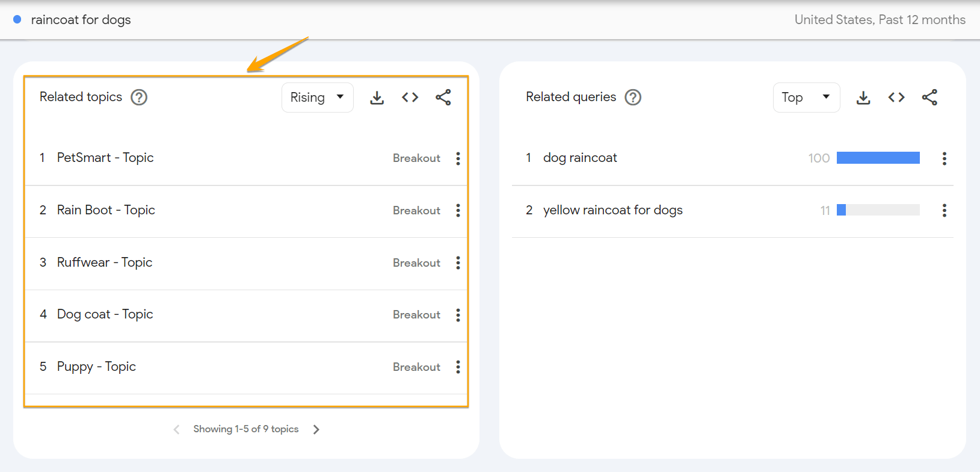The image size is (980, 472).
Task: Open more options for dog raincoat query
Action: point(944,158)
